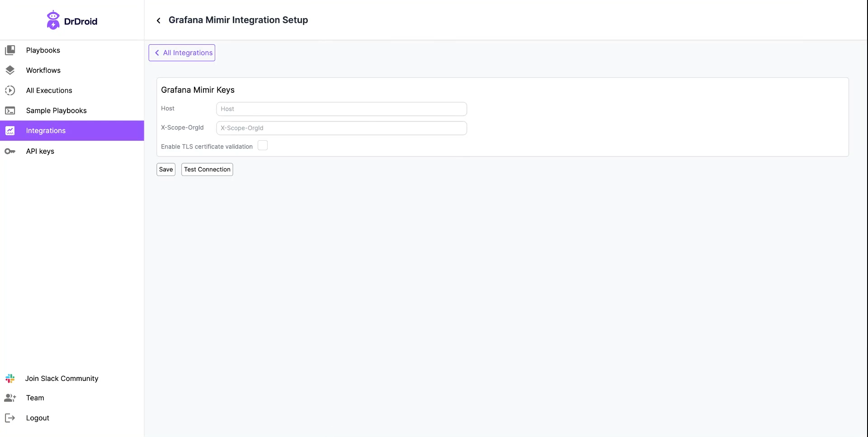Click the Sample Playbooks terminal icon
Image resolution: width=868 pixels, height=437 pixels.
(x=10, y=110)
